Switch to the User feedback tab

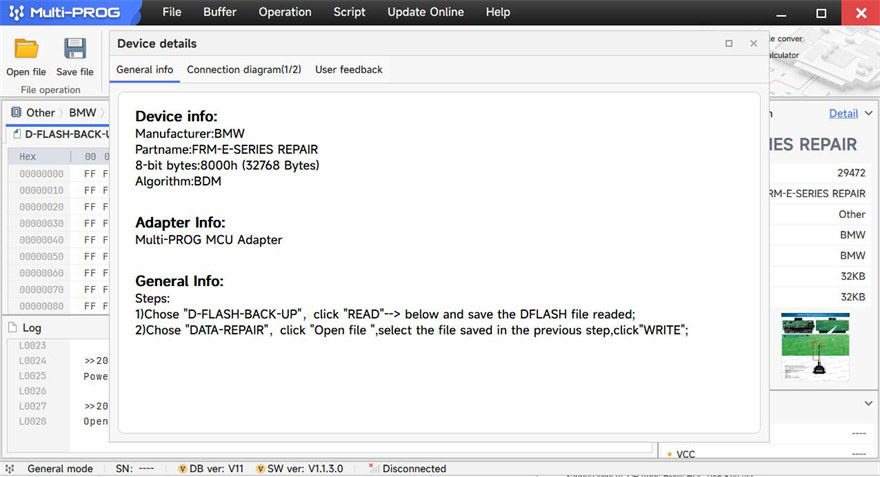click(x=349, y=70)
